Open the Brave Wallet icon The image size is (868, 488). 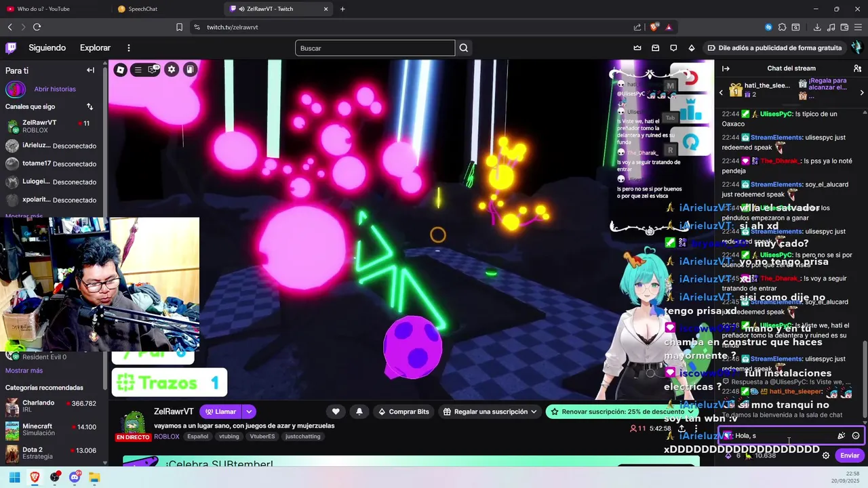point(845,27)
